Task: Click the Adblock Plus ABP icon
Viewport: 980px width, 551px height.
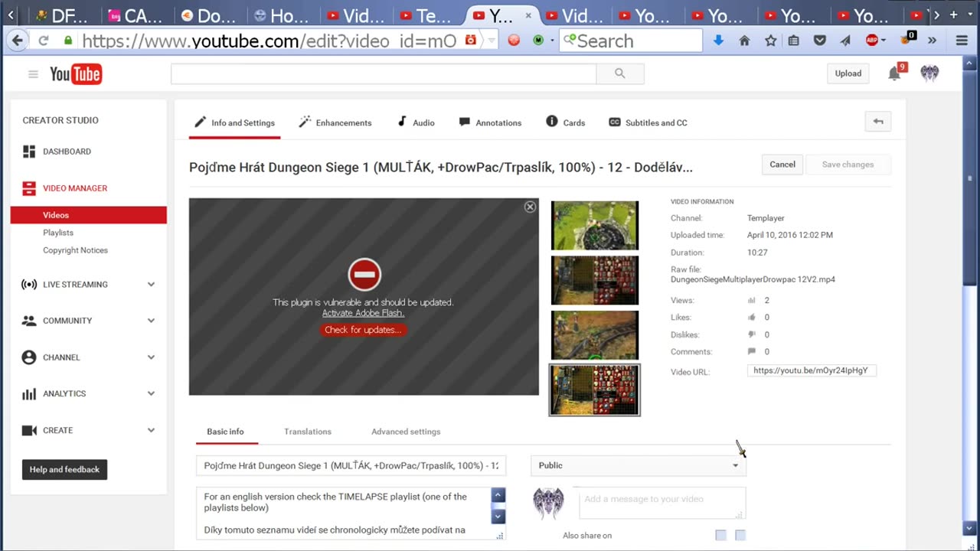Action: (872, 41)
